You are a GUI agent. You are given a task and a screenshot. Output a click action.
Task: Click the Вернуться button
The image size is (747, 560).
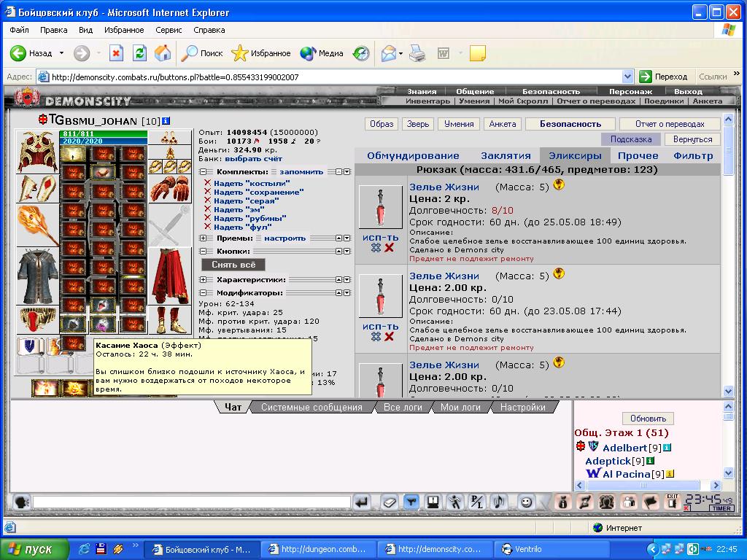[x=693, y=139]
